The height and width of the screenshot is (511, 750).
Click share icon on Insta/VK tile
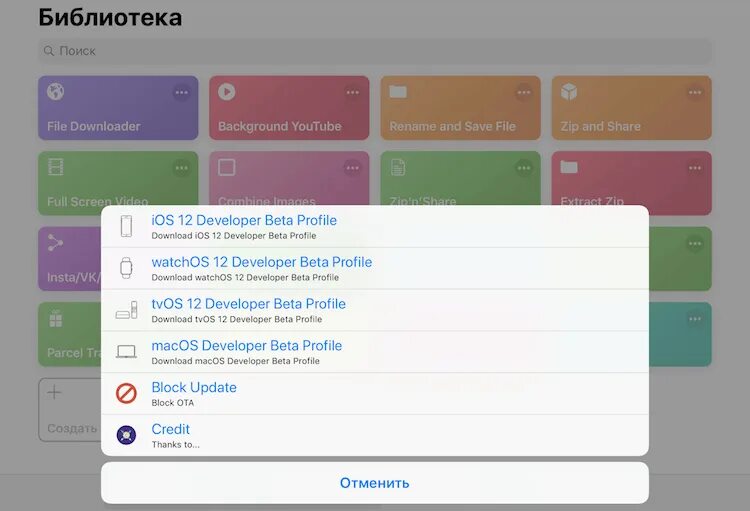coord(55,243)
